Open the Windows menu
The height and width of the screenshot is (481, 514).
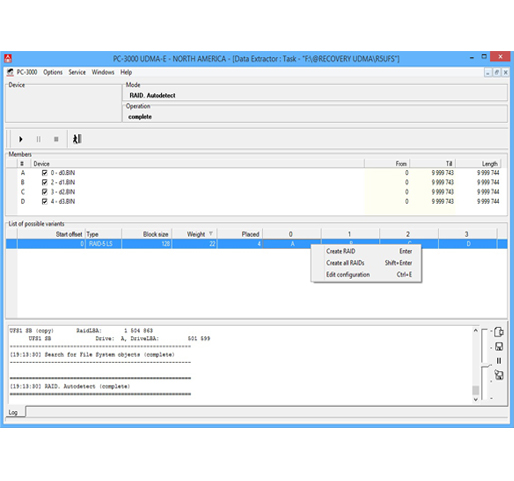coord(103,72)
